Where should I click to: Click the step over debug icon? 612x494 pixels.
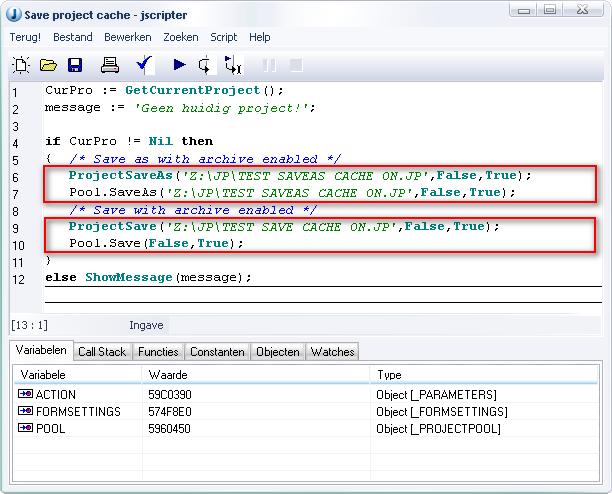(206, 65)
